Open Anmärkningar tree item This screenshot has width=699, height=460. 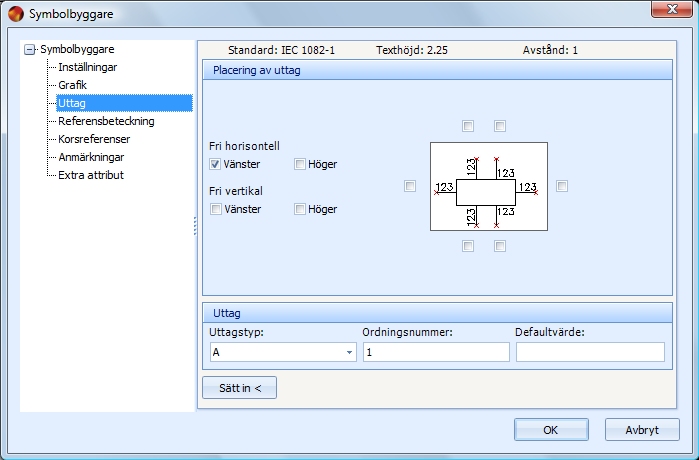(91, 157)
